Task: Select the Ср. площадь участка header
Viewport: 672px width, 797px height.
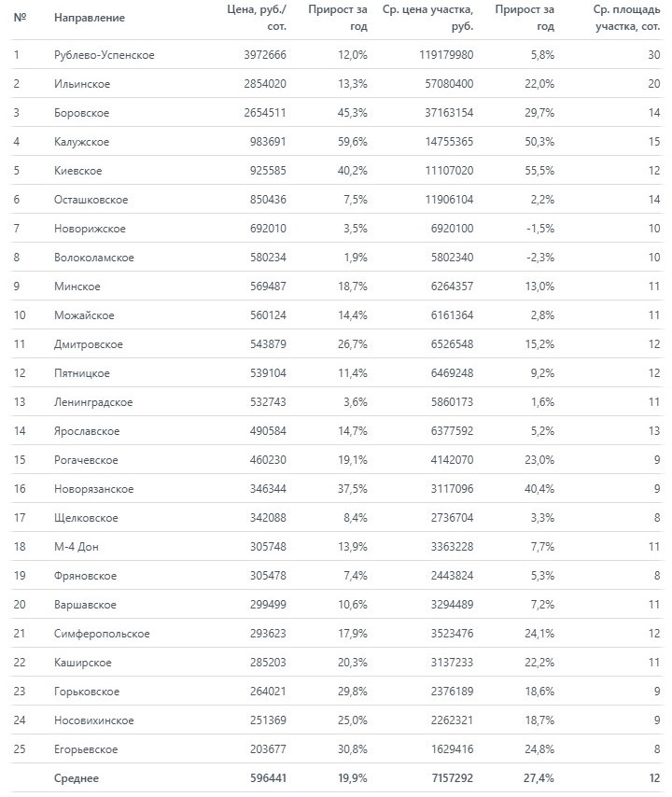Action: tap(626, 18)
